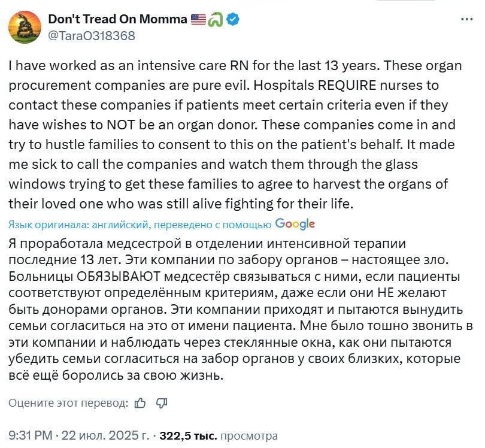This screenshot has width=485, height=448.
Task: Open the Don't Tread On Momma profile name
Action: tap(117, 19)
